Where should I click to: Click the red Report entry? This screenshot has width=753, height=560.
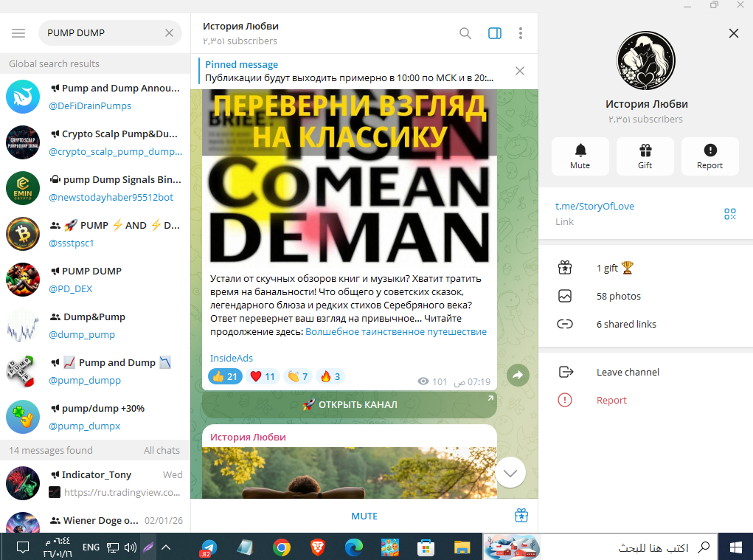tap(645, 400)
